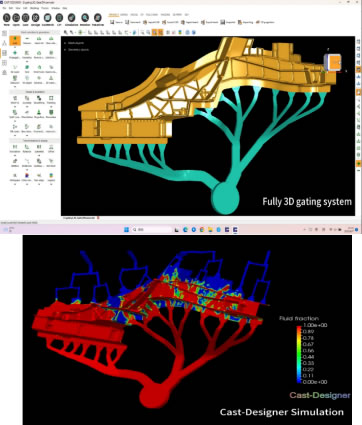Click the round Open icon
Viewport: 362px width, 425px height.
16,18
